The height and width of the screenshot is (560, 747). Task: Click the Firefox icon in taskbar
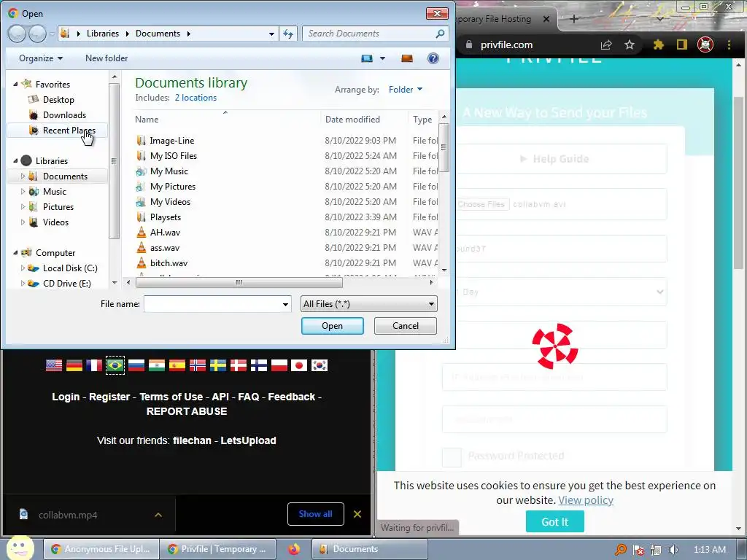coord(294,549)
